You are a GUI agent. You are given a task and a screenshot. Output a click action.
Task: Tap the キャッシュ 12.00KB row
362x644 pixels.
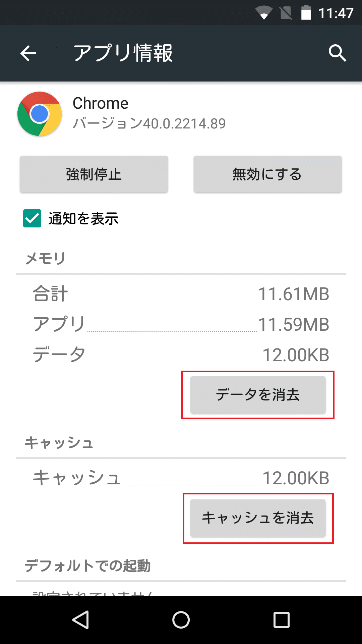181,478
